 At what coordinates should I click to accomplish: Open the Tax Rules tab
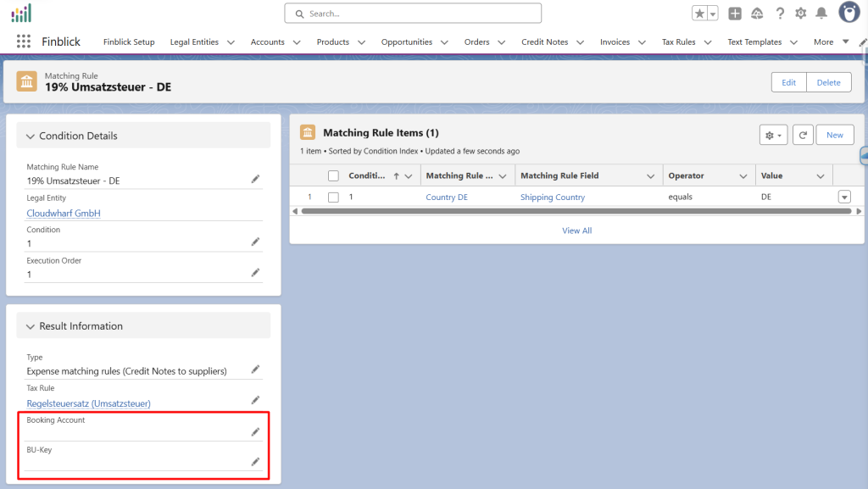tap(678, 42)
